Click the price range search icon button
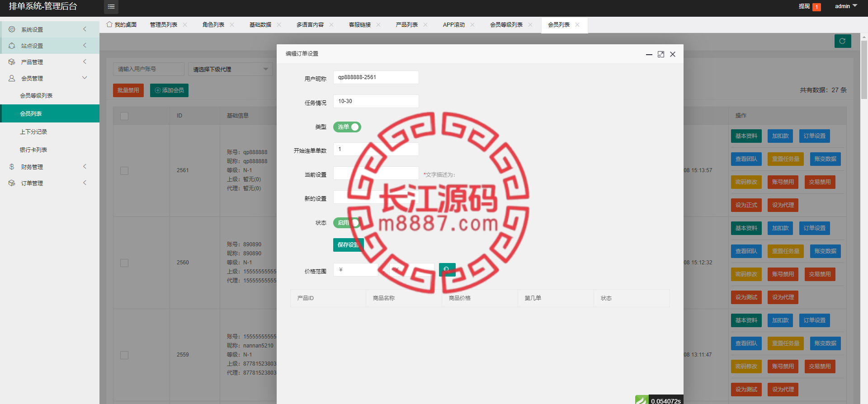The height and width of the screenshot is (404, 868). (x=447, y=270)
